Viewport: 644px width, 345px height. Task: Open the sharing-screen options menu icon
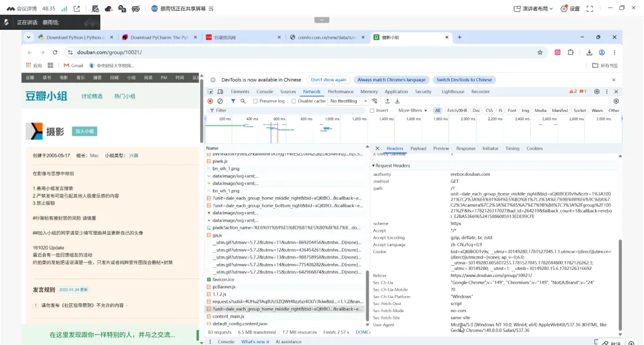click(x=210, y=8)
